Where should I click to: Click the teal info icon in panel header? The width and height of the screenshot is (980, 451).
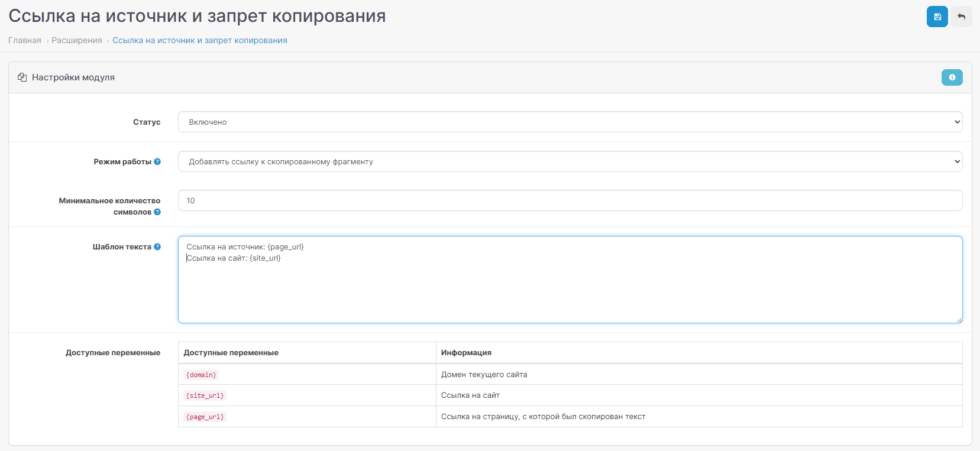click(x=952, y=77)
